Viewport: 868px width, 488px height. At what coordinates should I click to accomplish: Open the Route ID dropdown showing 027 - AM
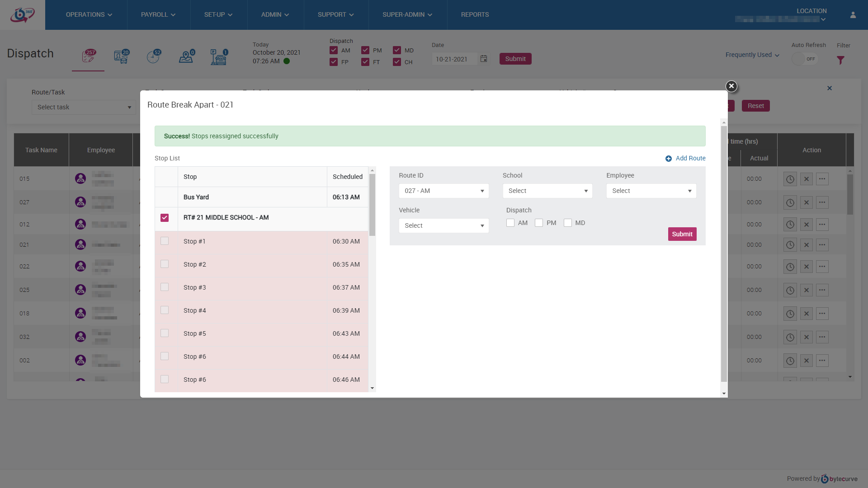pyautogui.click(x=443, y=191)
